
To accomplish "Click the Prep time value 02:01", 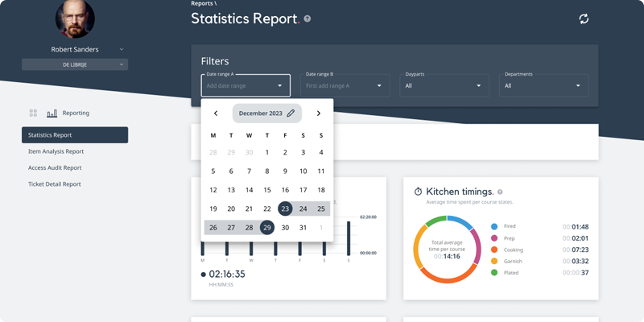I will click(576, 238).
